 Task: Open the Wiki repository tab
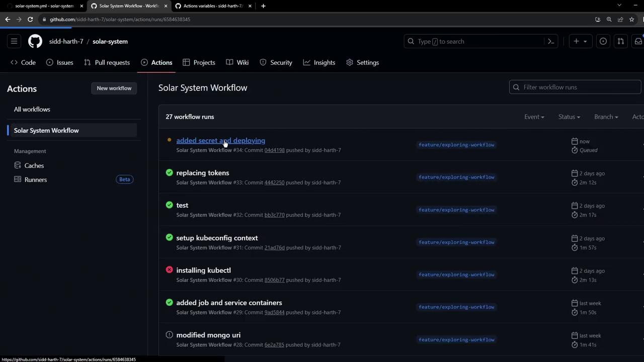237,62
